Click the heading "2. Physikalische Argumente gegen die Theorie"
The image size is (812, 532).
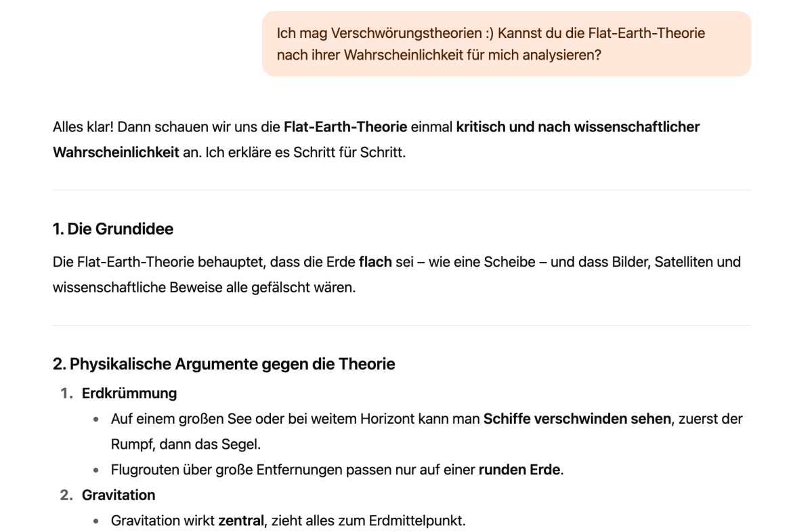point(223,364)
